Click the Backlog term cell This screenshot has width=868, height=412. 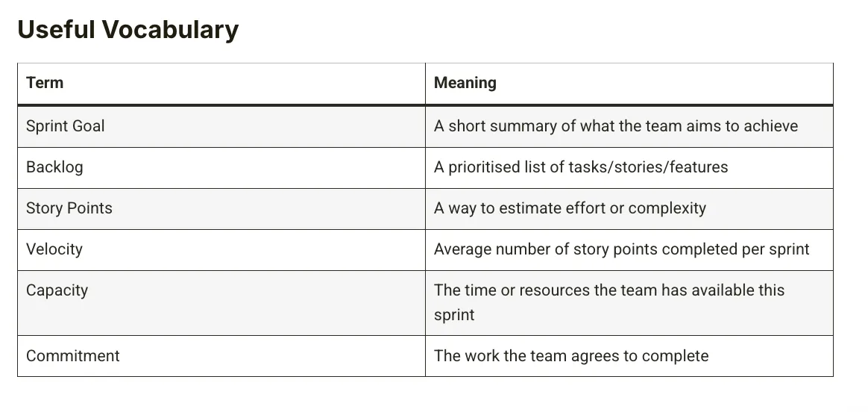tap(221, 168)
